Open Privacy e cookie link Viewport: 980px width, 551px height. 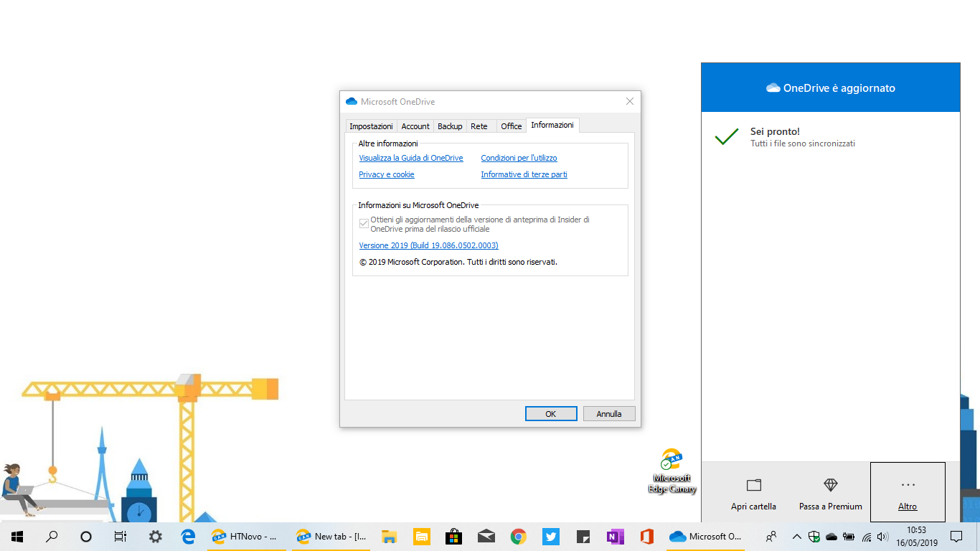(x=387, y=174)
